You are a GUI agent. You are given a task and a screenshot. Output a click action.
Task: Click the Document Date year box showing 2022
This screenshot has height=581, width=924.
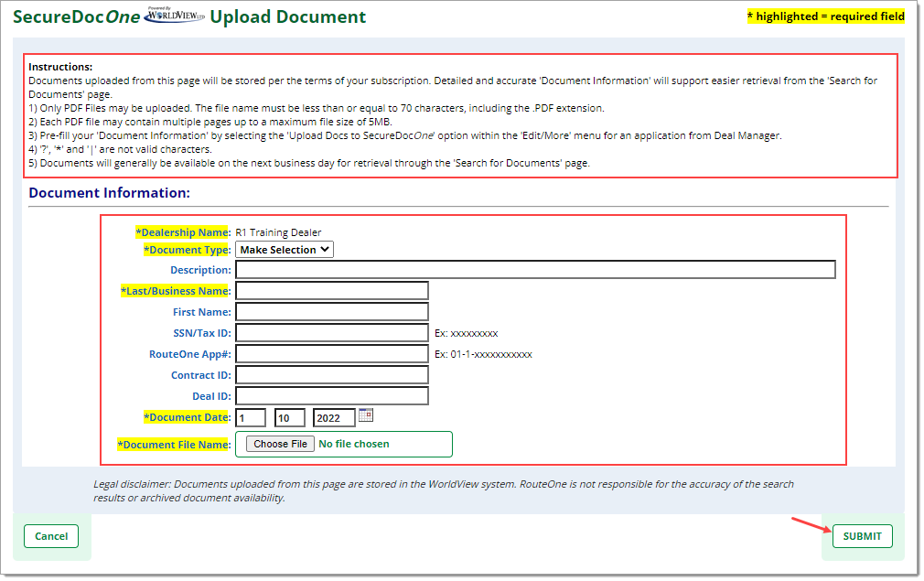[334, 418]
